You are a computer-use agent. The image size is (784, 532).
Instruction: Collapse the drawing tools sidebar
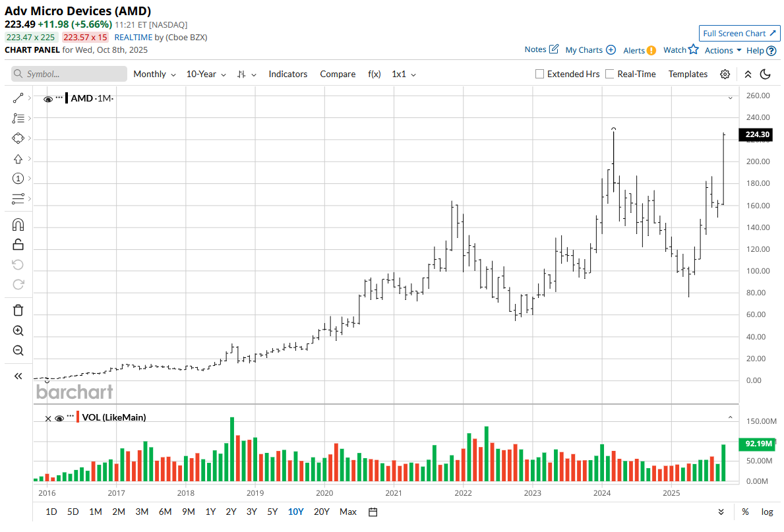[x=18, y=376]
